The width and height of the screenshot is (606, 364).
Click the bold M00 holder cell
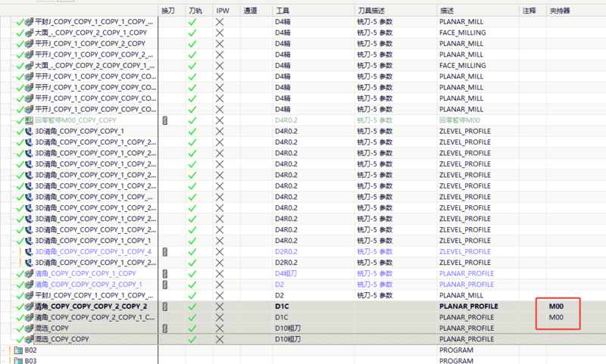pyautogui.click(x=556, y=306)
